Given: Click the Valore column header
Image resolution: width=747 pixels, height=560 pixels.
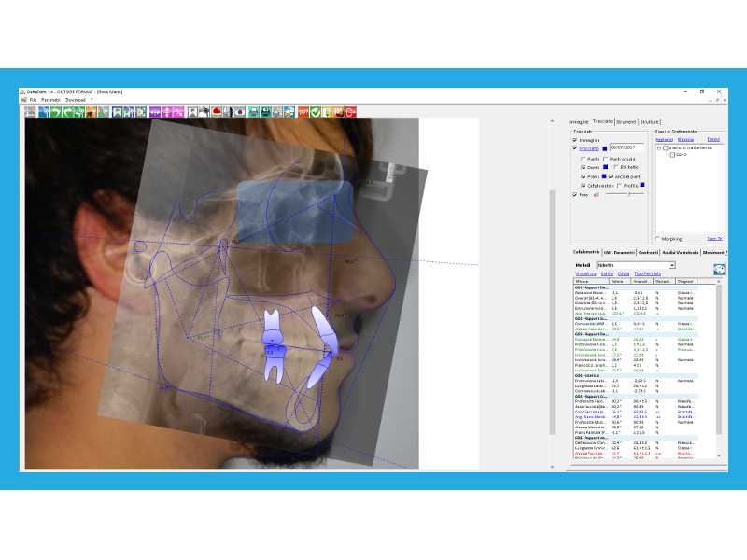Looking at the screenshot, I should click(621, 282).
